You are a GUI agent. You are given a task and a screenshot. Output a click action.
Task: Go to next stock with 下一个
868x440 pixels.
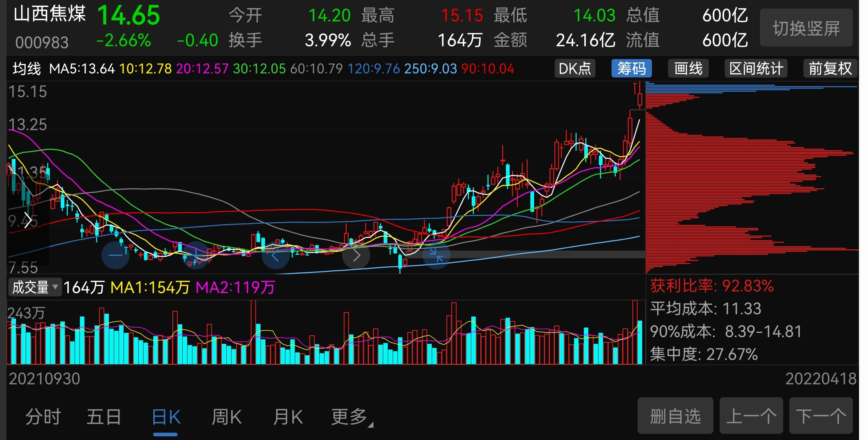pyautogui.click(x=821, y=416)
